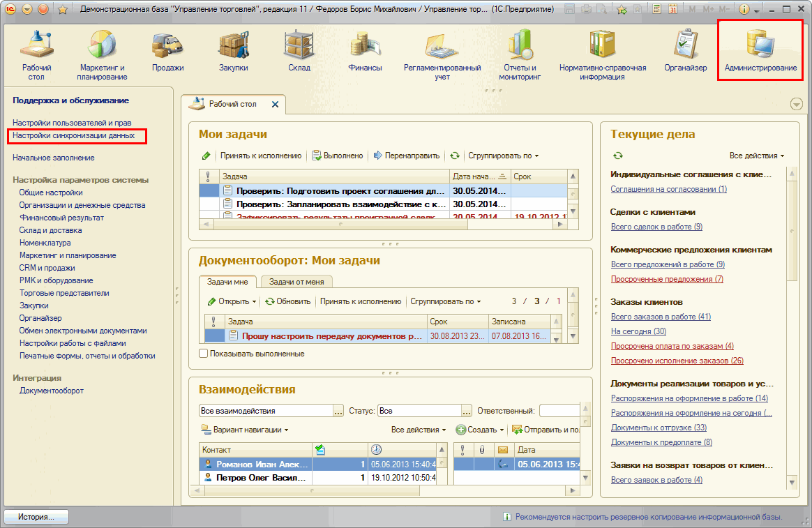This screenshot has height=528, width=812.
Task: Click the 1C main menu logo button
Action: [x=11, y=9]
